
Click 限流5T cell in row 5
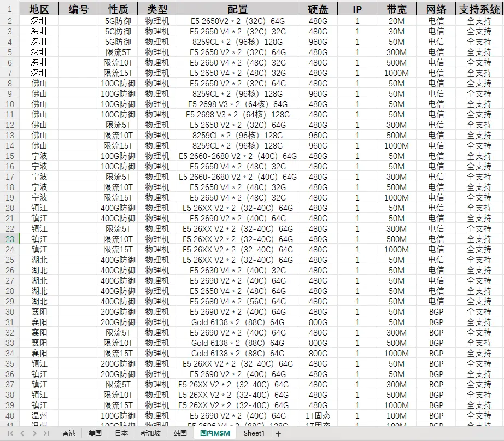[118, 52]
